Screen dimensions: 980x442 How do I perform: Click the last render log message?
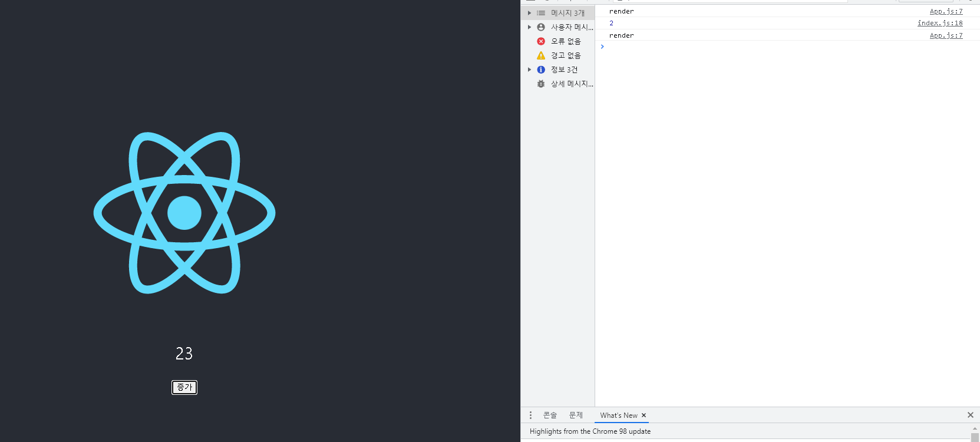click(622, 35)
